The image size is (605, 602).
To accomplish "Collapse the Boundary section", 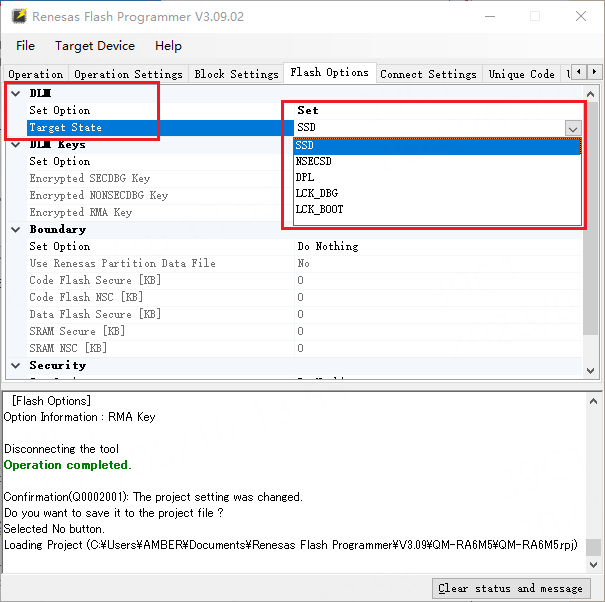I will click(14, 229).
